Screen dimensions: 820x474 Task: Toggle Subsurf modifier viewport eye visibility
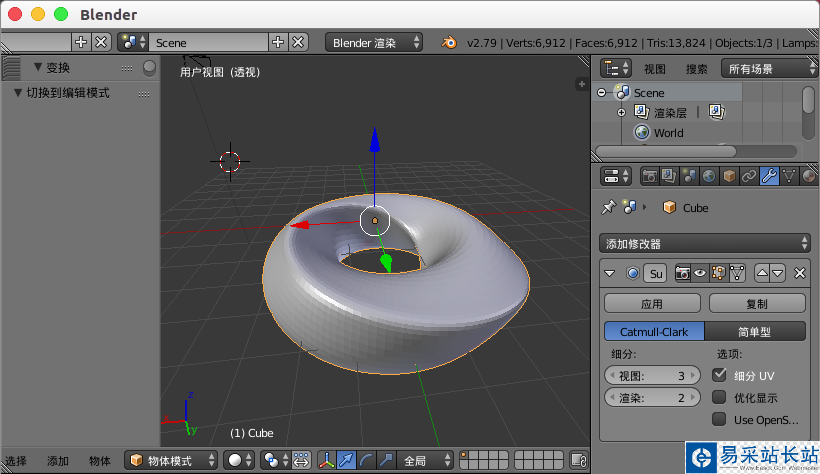[x=700, y=273]
